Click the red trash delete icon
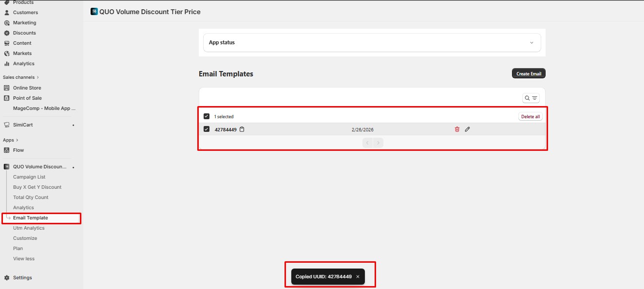Screen dimensions: 644x289 457,129
